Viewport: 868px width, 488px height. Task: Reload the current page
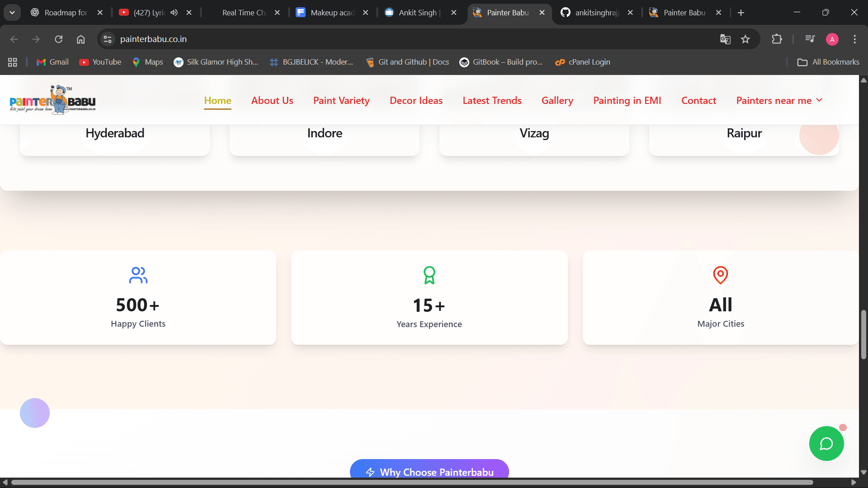coord(59,39)
